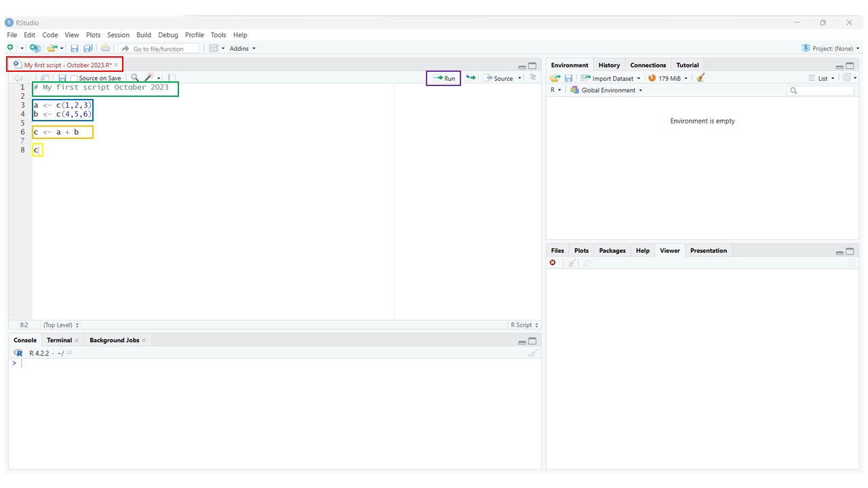The width and height of the screenshot is (868, 488).
Task: Click the Save all documents icon
Action: tap(87, 48)
